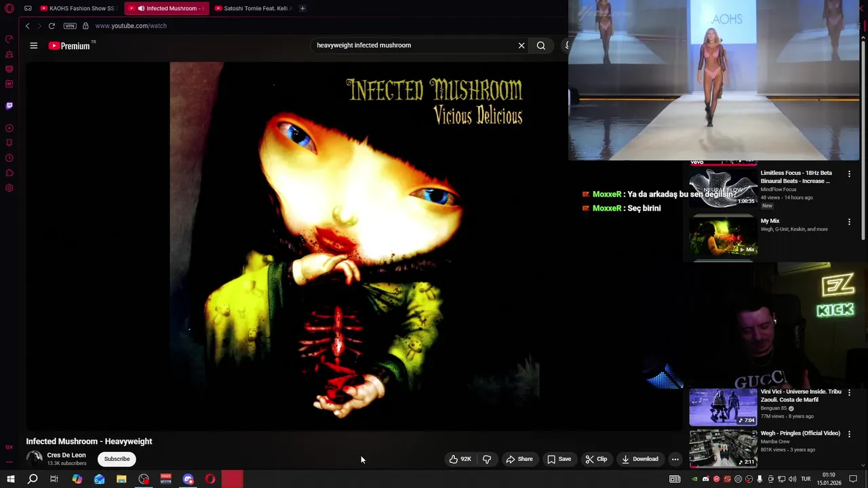
Task: Open Opera sidebar settings gear
Action: 9,188
